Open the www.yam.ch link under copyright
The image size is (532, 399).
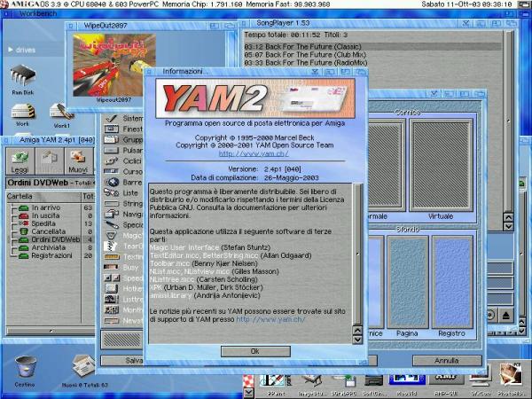254,153
